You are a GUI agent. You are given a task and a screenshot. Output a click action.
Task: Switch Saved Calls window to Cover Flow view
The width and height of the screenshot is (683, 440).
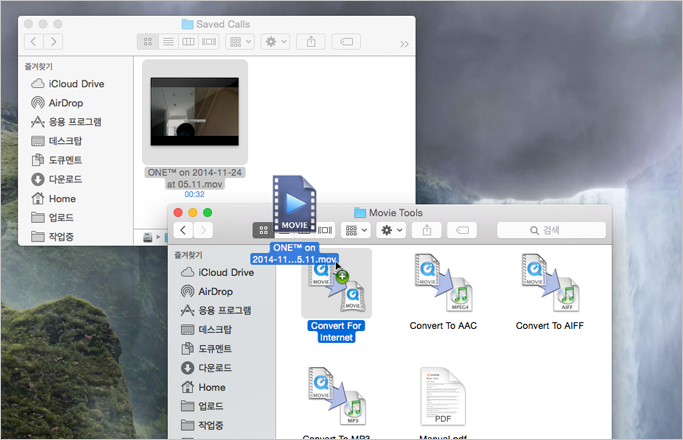pyautogui.click(x=209, y=42)
